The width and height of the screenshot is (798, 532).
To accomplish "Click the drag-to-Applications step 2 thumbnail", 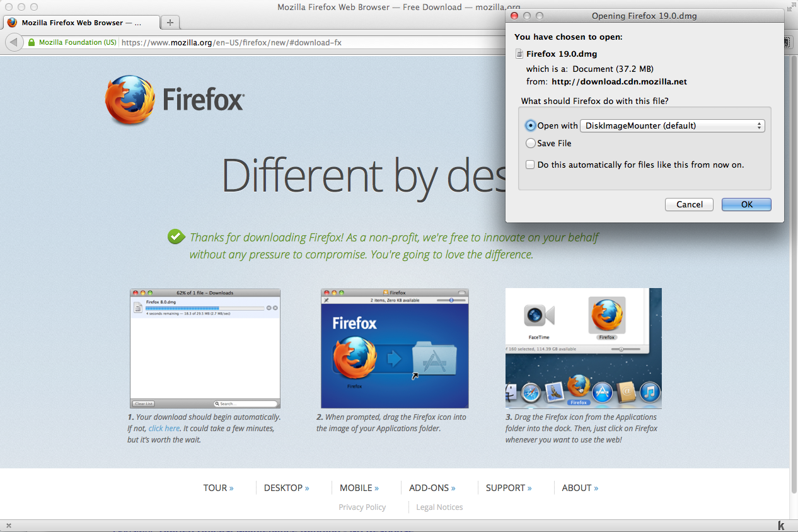I will (x=395, y=349).
